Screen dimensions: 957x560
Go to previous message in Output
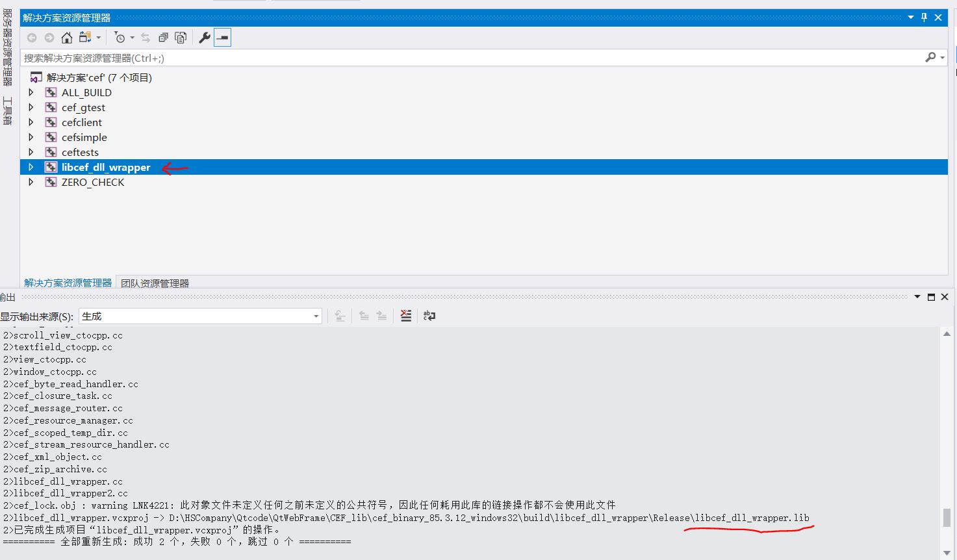click(364, 316)
